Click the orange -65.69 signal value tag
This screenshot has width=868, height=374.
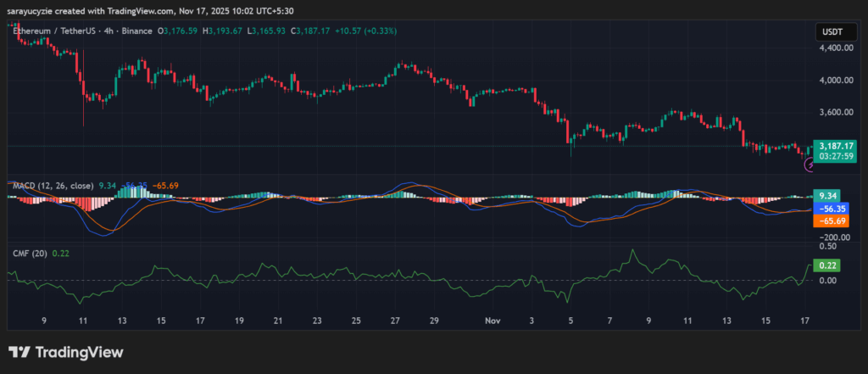(x=831, y=220)
